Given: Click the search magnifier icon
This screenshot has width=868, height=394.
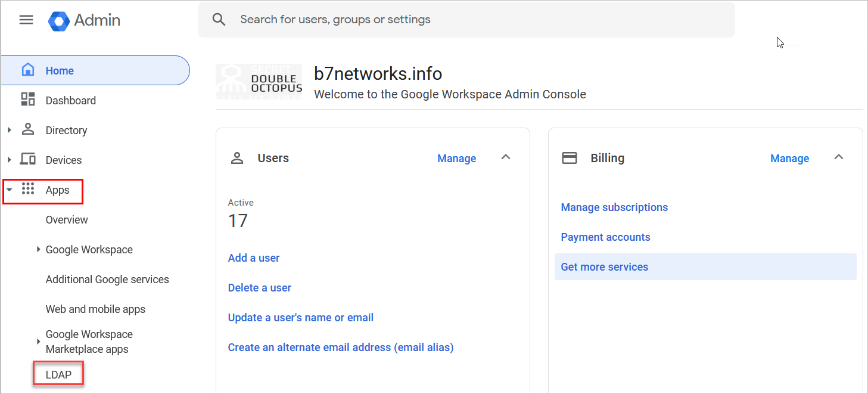Looking at the screenshot, I should coord(219,20).
